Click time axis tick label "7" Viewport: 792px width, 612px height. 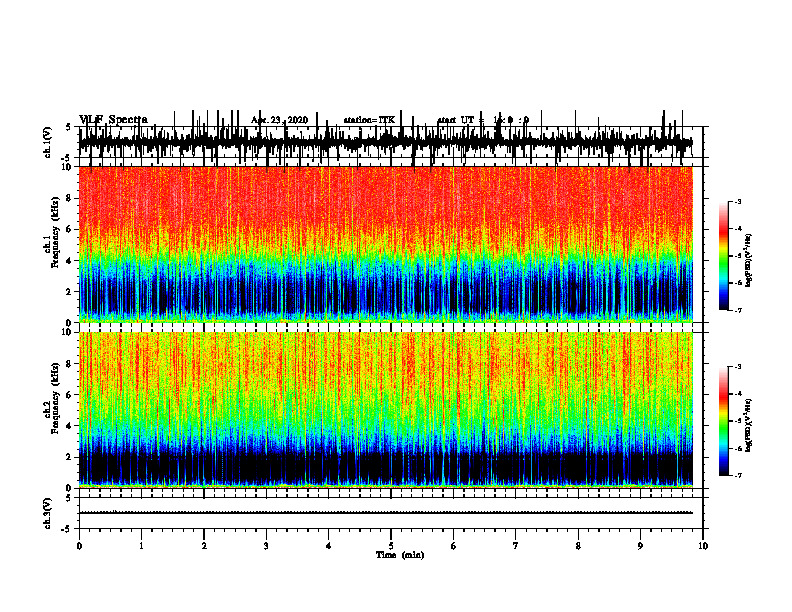(x=516, y=546)
